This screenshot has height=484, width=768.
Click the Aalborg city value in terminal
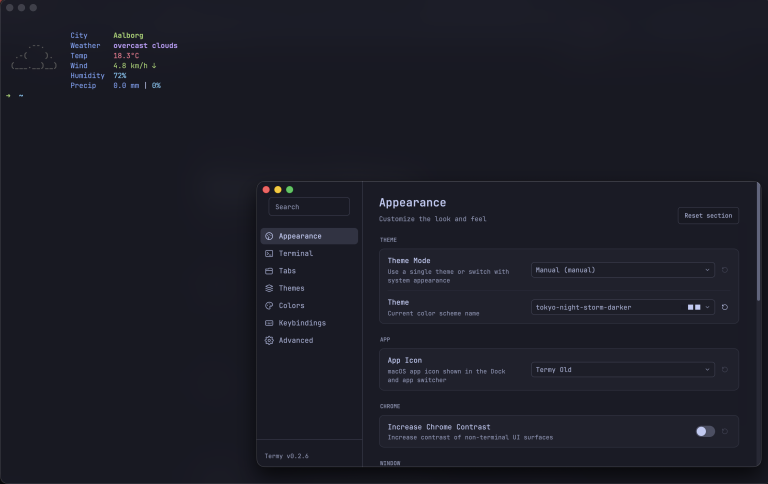point(128,35)
